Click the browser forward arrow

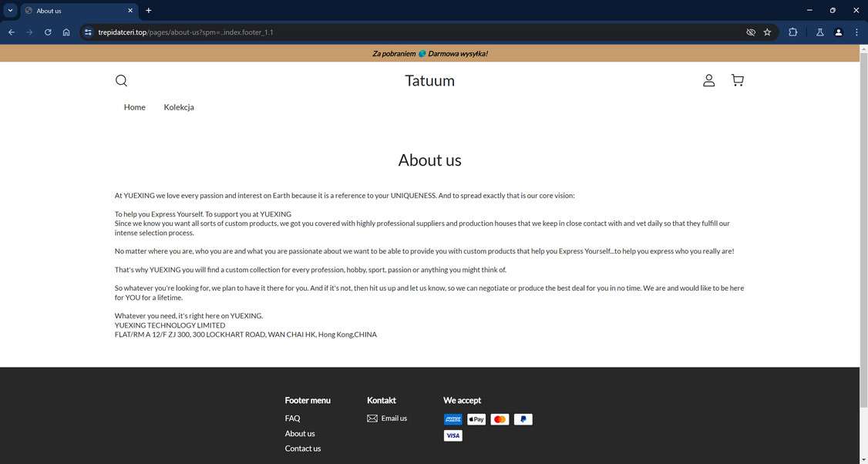[29, 32]
